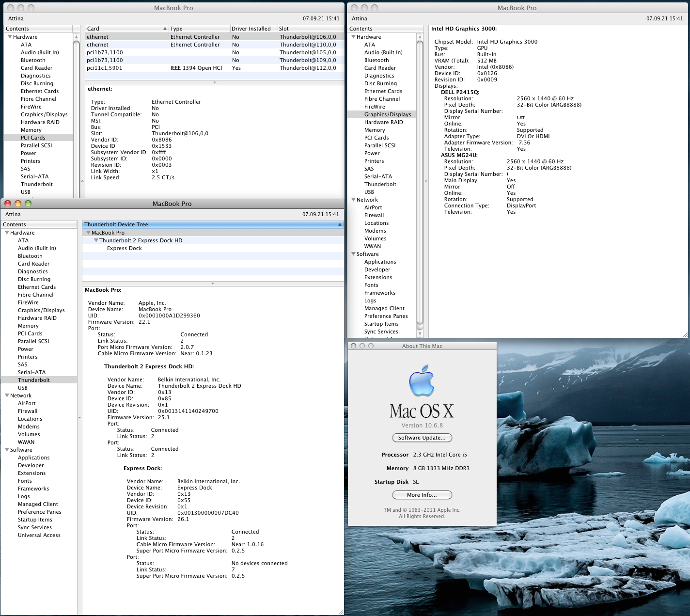Collapse Network in the Thunderbolt profiler window
Screen dimensions: 690x616
(7, 395)
